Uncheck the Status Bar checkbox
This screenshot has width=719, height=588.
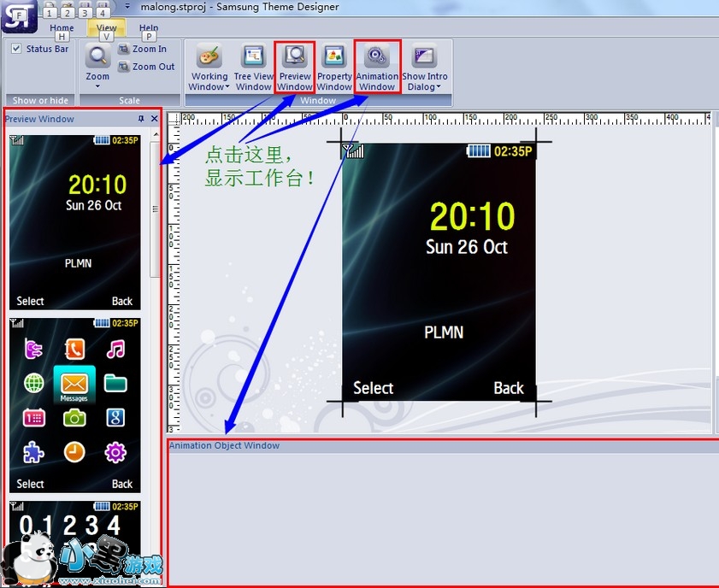pos(16,50)
